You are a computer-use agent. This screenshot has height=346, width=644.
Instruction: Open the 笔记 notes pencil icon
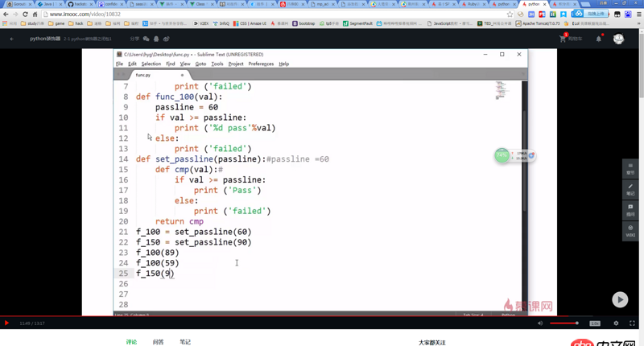[630, 189]
